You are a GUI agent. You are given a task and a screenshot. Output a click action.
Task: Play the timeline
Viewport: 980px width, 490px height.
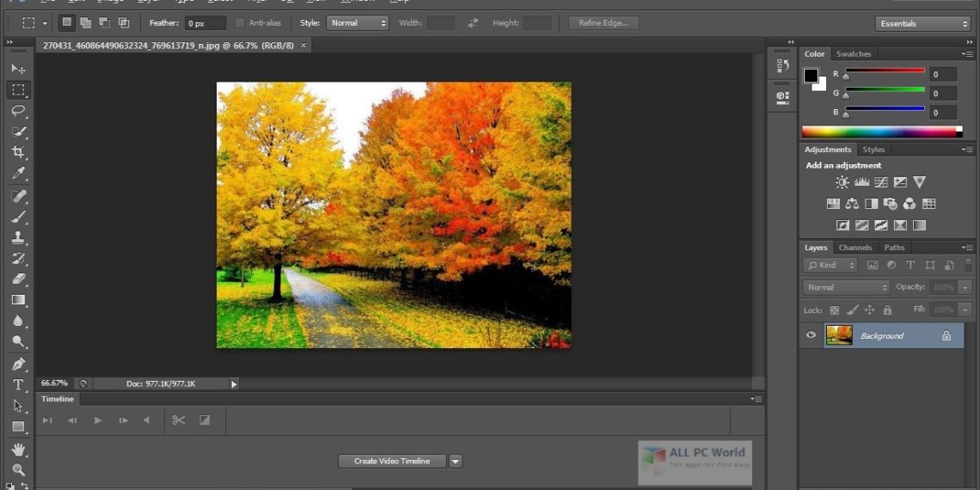[97, 420]
